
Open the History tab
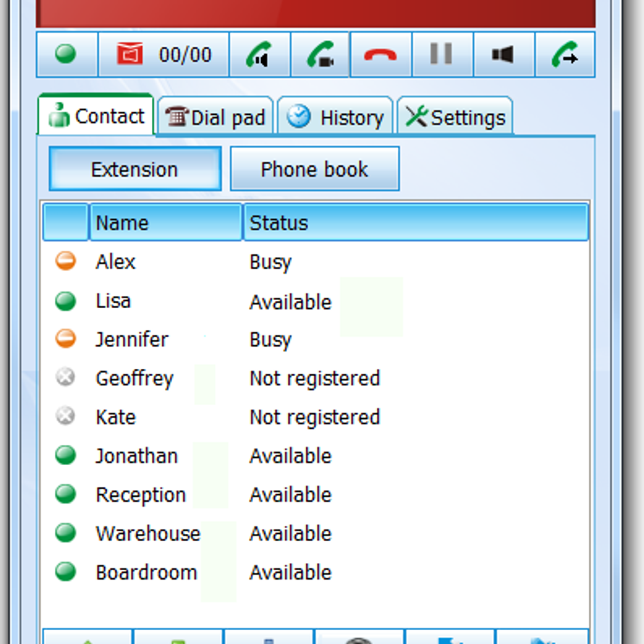(335, 117)
